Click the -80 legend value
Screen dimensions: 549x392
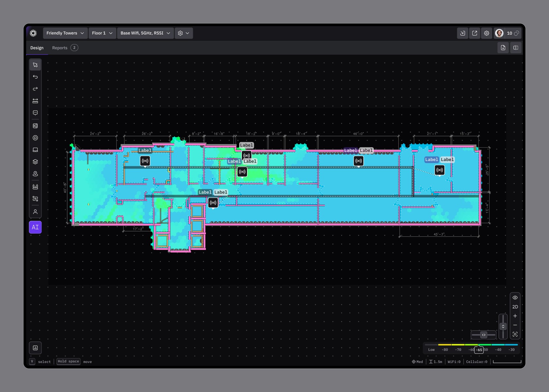445,350
